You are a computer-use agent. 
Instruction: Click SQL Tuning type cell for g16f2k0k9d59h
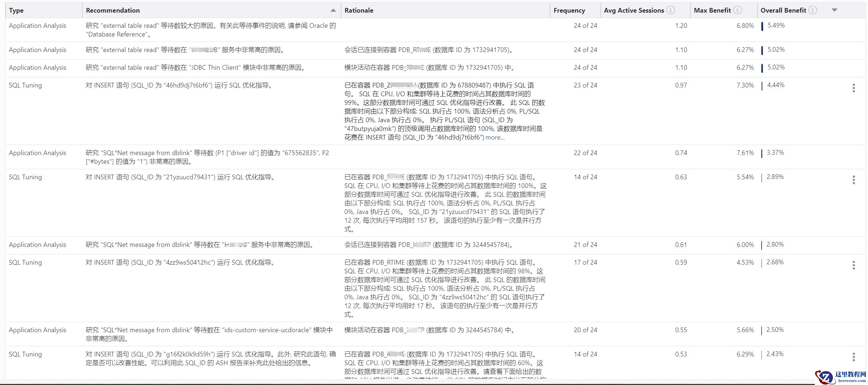[25, 354]
